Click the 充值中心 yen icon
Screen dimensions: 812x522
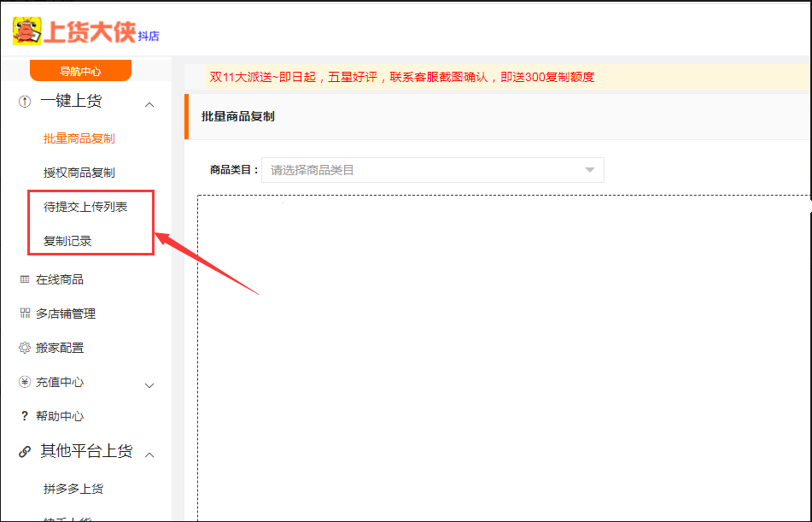click(x=25, y=382)
